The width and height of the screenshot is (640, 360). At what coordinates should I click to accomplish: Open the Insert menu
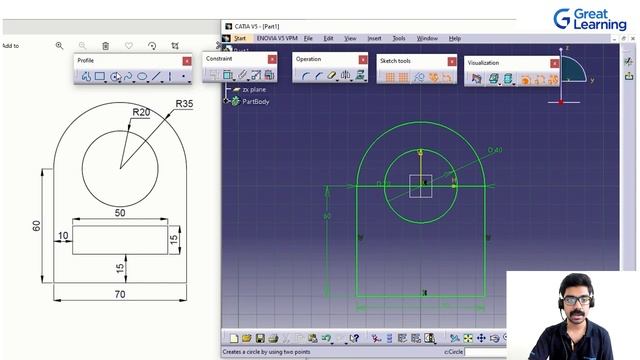pos(374,38)
